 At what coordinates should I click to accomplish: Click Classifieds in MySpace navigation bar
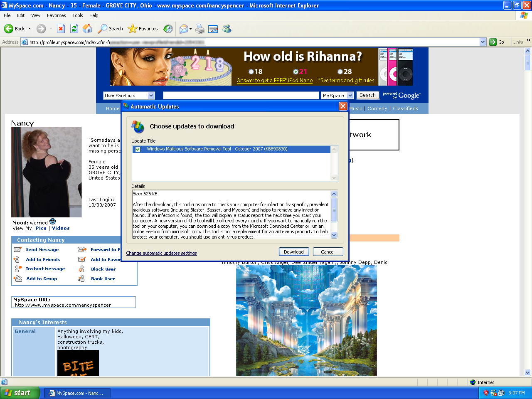point(405,108)
